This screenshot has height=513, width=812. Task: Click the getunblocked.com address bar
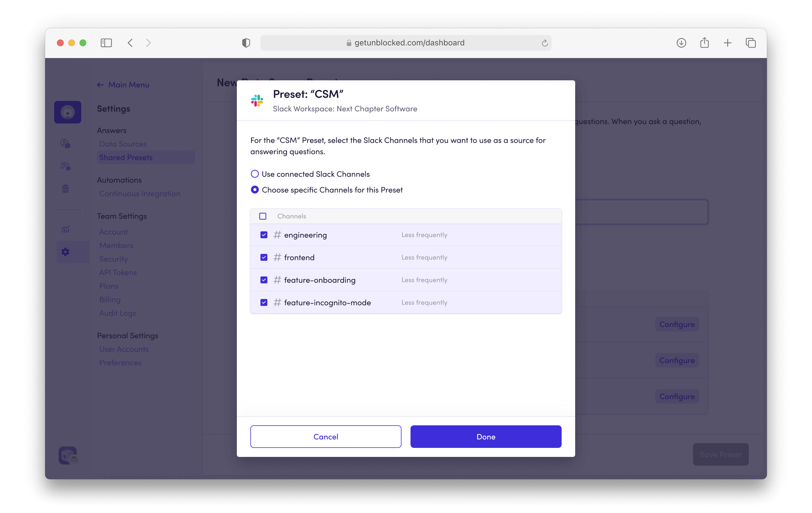point(406,43)
